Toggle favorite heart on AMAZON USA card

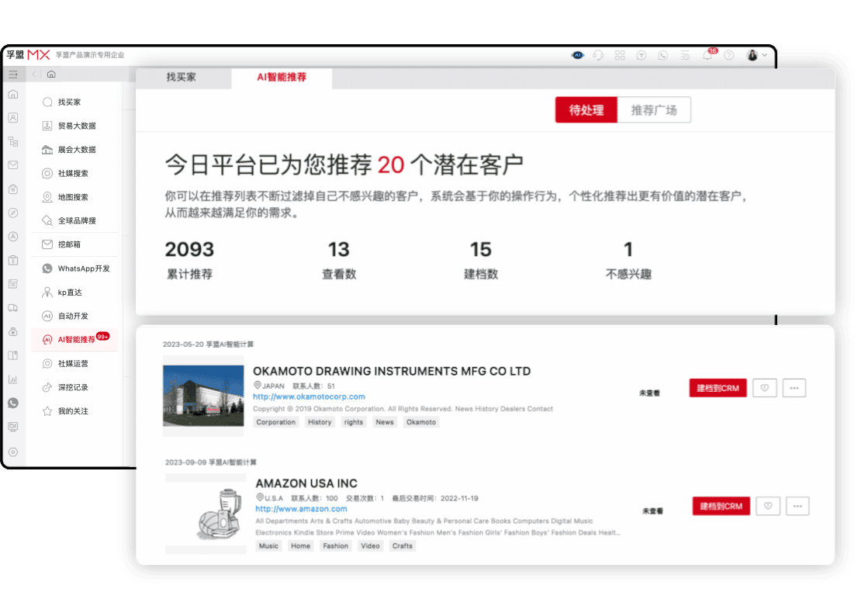767,506
